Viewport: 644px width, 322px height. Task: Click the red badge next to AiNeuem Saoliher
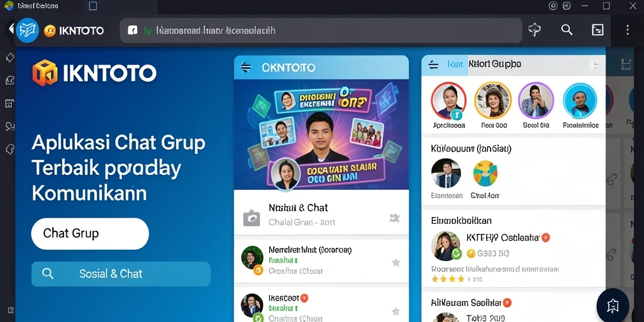pos(508,303)
